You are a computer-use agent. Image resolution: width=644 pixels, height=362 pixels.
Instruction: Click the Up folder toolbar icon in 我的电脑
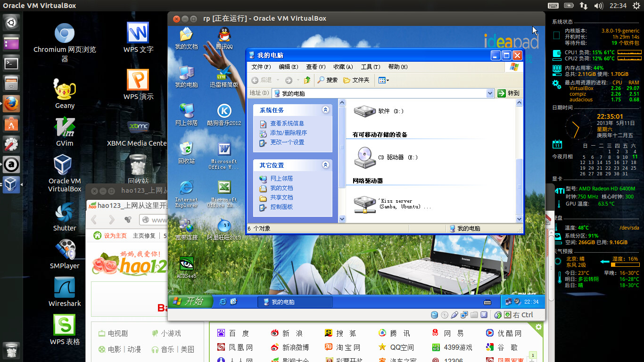pyautogui.click(x=307, y=80)
